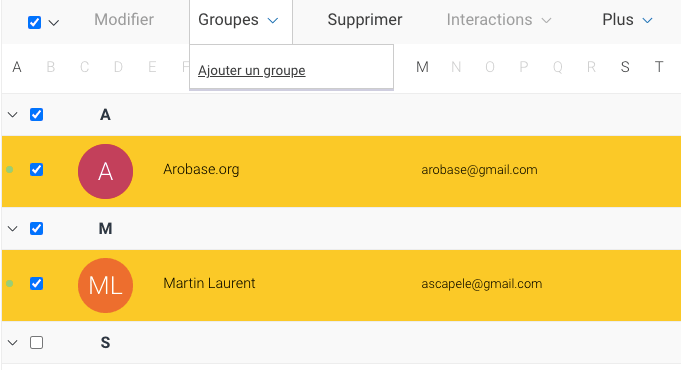Image resolution: width=681 pixels, height=370 pixels.
Task: Click the Arobase.org red avatar icon
Action: coord(106,172)
